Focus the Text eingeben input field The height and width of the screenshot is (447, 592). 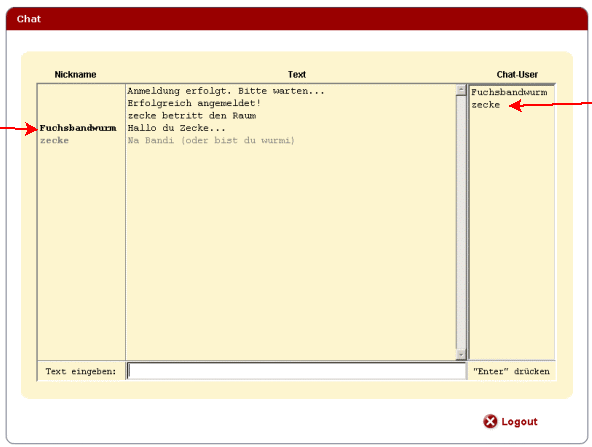click(296, 371)
